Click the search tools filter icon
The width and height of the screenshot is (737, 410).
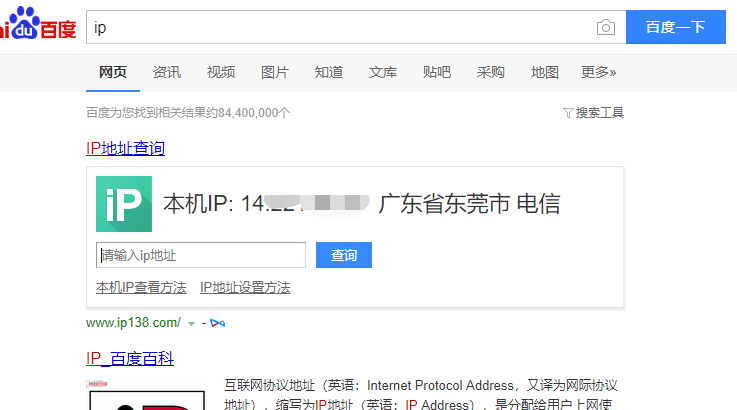tap(568, 113)
